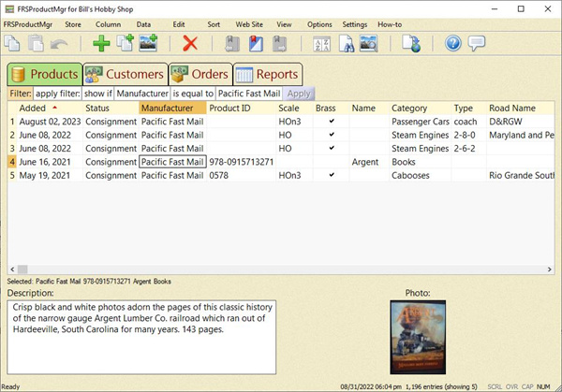Screen dimensions: 562x392
Task: Click the undo arrow toolbar icon
Action: pyautogui.click(x=60, y=43)
